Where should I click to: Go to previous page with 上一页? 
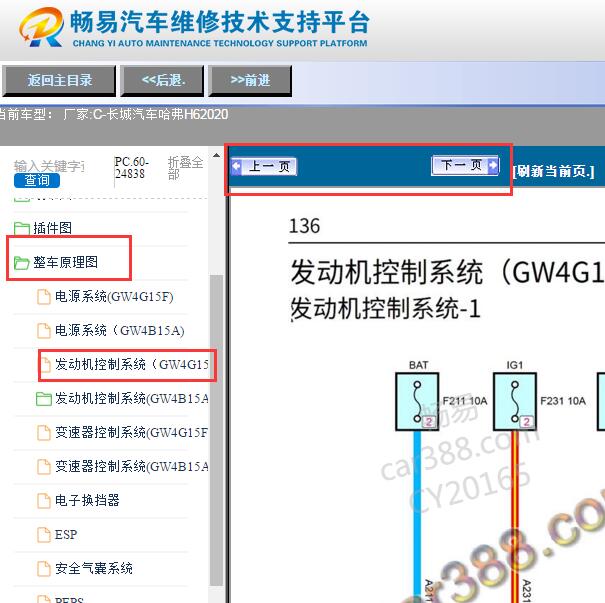[x=264, y=167]
